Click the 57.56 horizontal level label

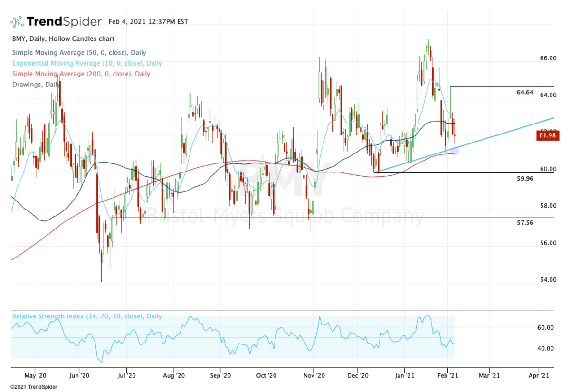pyautogui.click(x=525, y=222)
